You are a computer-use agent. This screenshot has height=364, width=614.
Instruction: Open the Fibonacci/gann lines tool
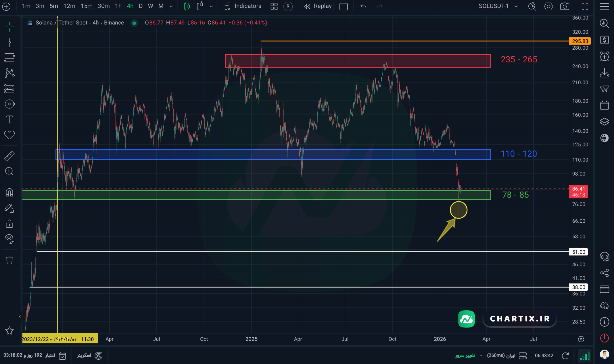point(9,58)
